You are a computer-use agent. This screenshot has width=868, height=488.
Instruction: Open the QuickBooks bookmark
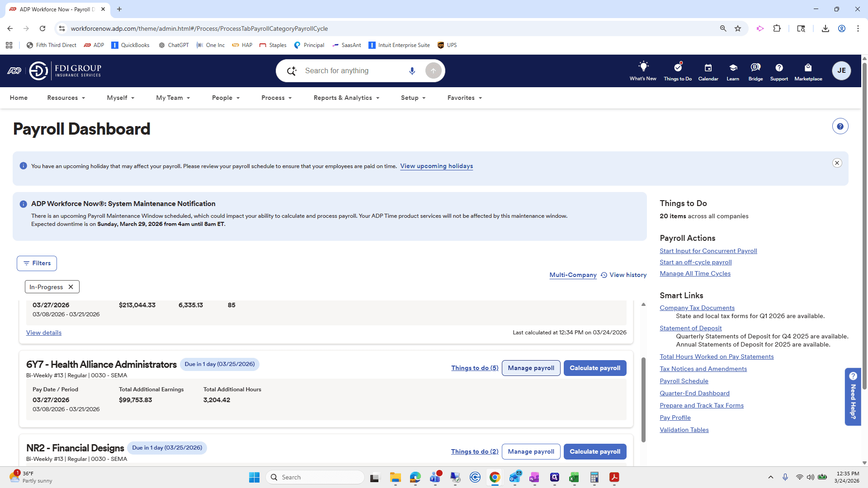130,45
